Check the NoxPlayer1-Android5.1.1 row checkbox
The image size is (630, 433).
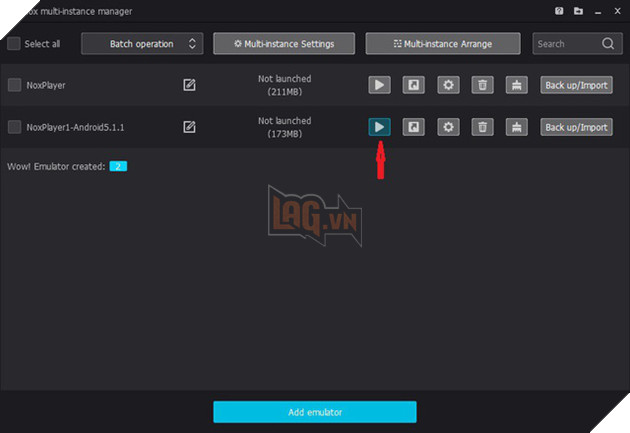[x=14, y=127]
